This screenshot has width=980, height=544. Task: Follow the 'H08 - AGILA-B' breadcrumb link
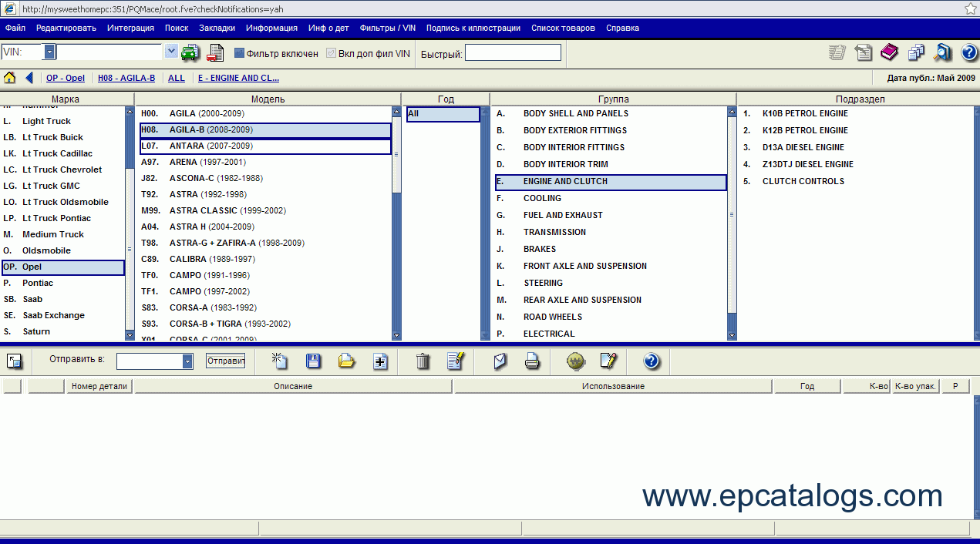pyautogui.click(x=126, y=78)
